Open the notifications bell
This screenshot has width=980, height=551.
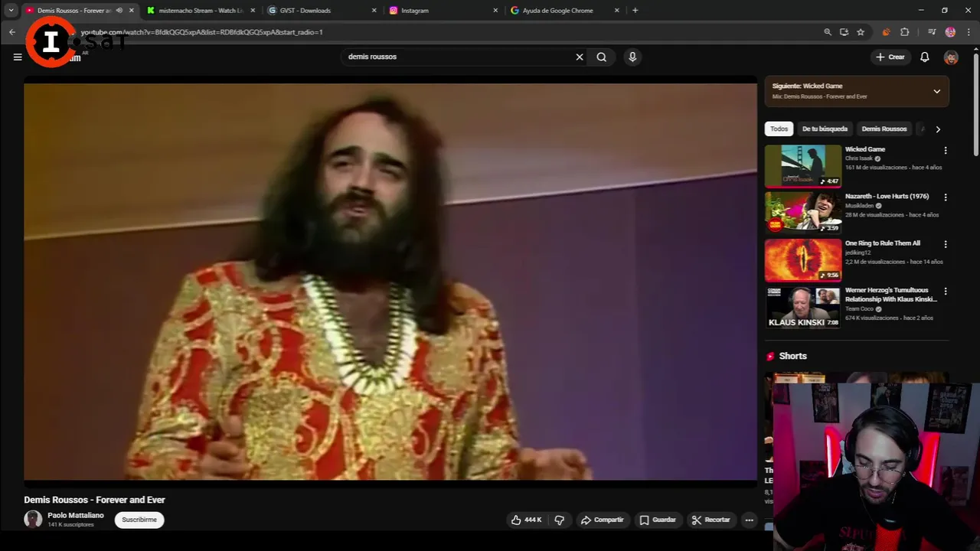[x=925, y=57]
